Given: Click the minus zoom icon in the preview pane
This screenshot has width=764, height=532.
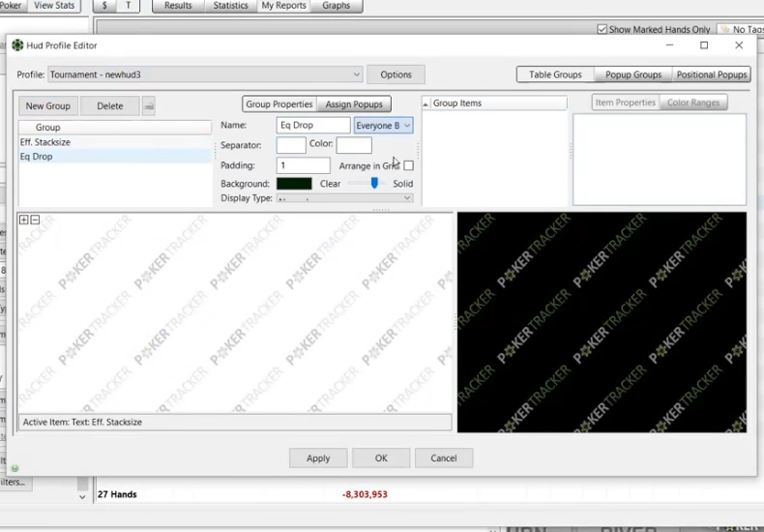Looking at the screenshot, I should [35, 220].
